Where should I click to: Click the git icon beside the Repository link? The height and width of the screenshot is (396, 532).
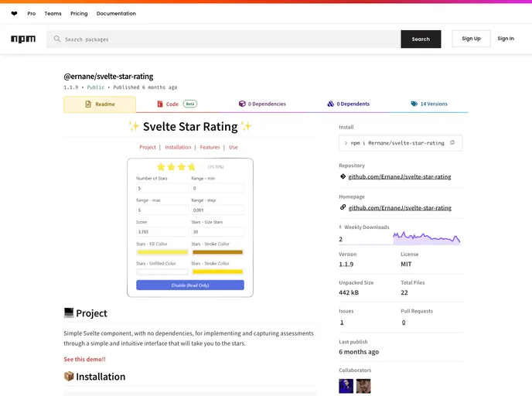pos(343,176)
